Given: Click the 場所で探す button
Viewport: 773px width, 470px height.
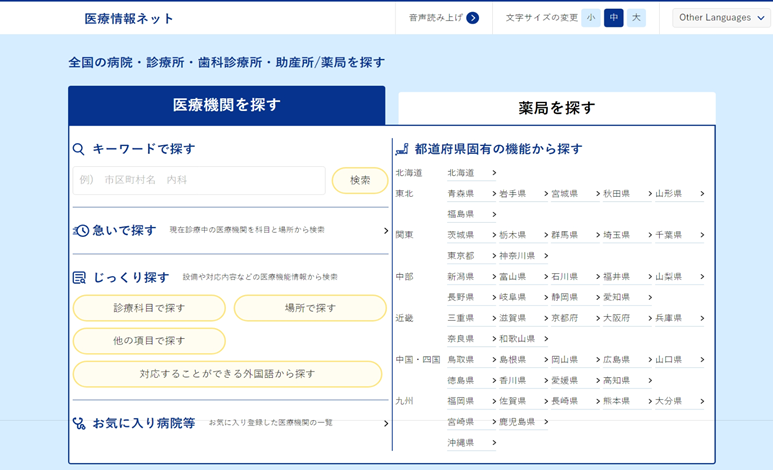Looking at the screenshot, I should coord(310,308).
